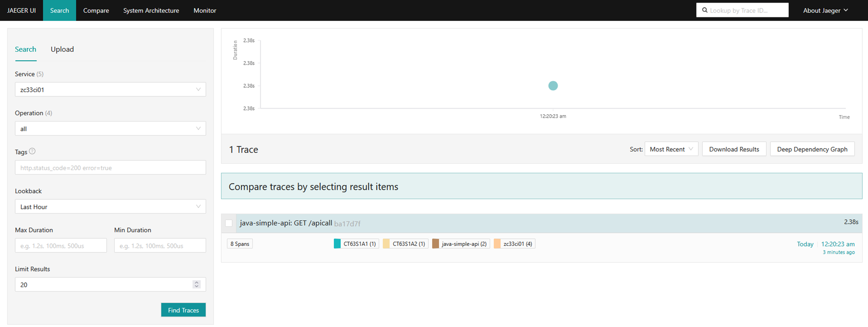
Task: Open the Monitor page
Action: click(205, 10)
